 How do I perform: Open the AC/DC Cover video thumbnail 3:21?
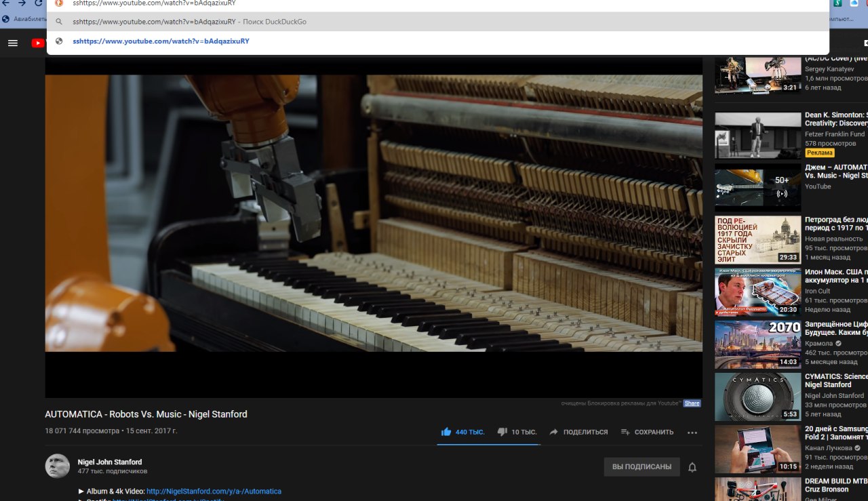(x=757, y=75)
